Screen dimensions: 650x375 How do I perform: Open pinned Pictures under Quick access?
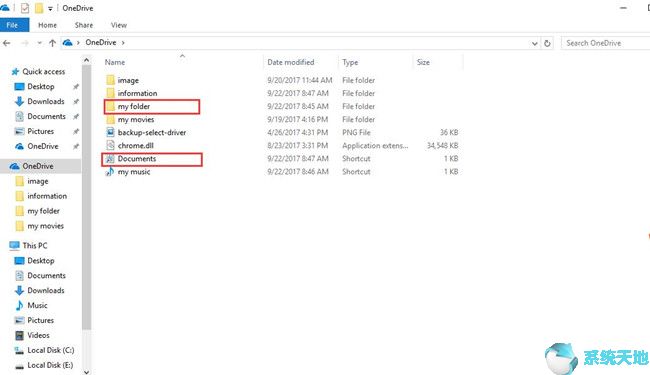point(40,131)
